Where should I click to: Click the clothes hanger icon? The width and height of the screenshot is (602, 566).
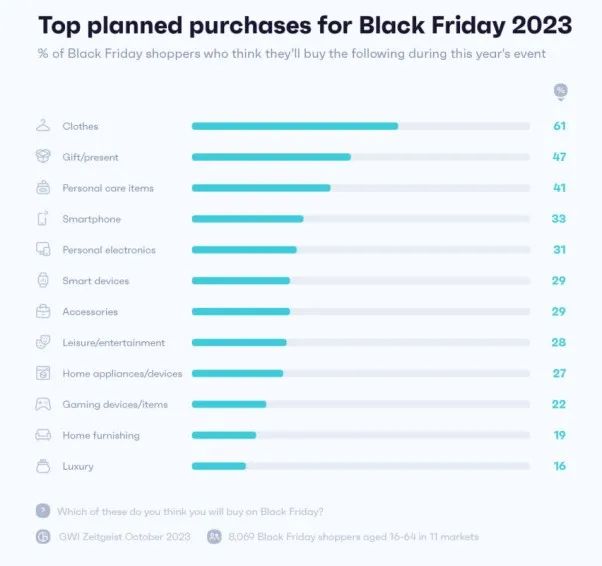click(43, 126)
